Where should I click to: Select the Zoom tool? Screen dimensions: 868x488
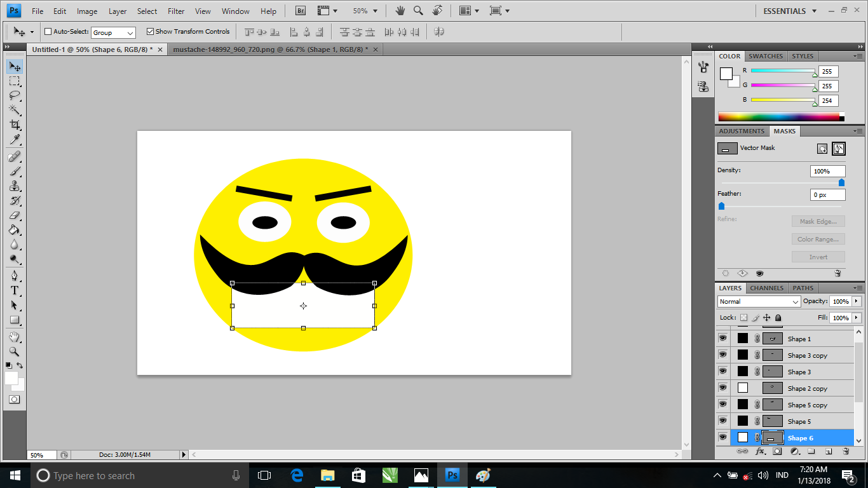point(15,351)
